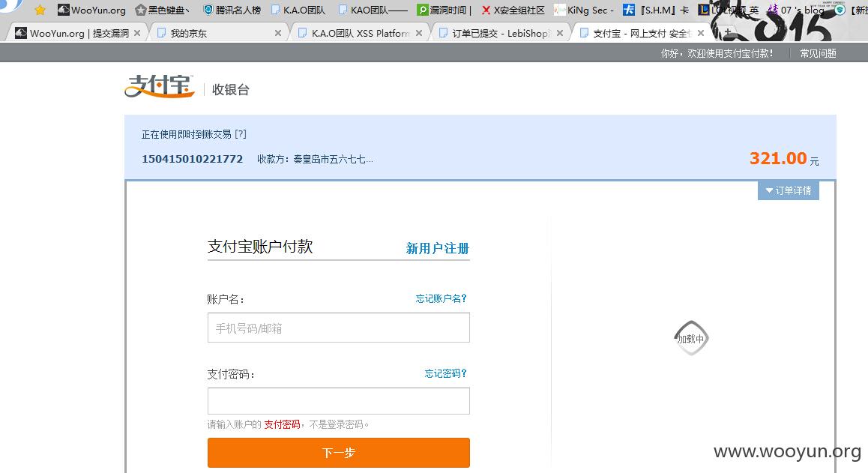Screen dimensions: 868x473
Task: Focus the 账户名 input field
Action: [339, 328]
